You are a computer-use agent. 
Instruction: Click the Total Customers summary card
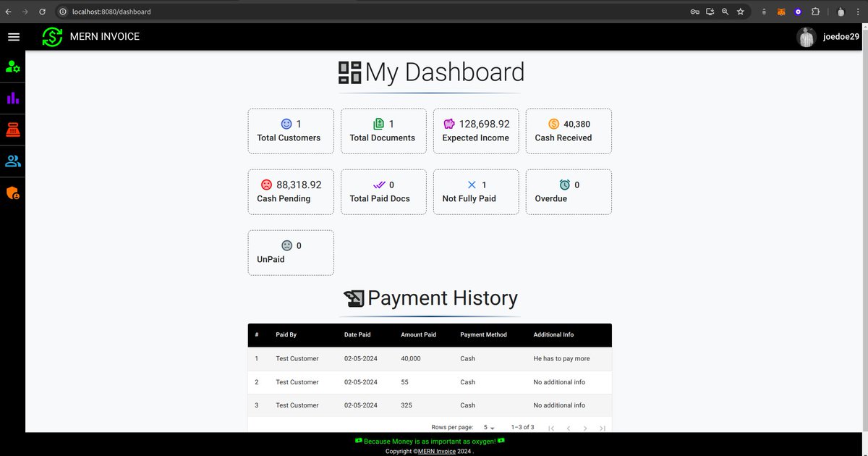(x=290, y=131)
